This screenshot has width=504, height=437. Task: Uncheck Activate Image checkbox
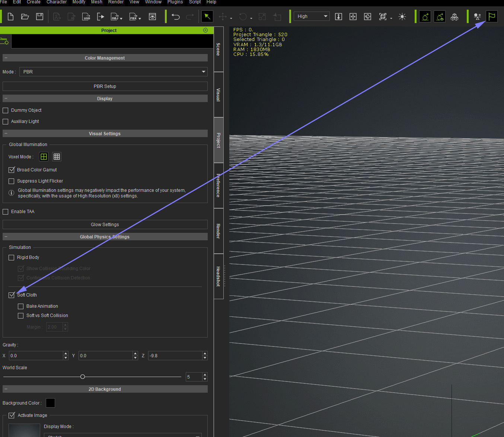pyautogui.click(x=12, y=415)
